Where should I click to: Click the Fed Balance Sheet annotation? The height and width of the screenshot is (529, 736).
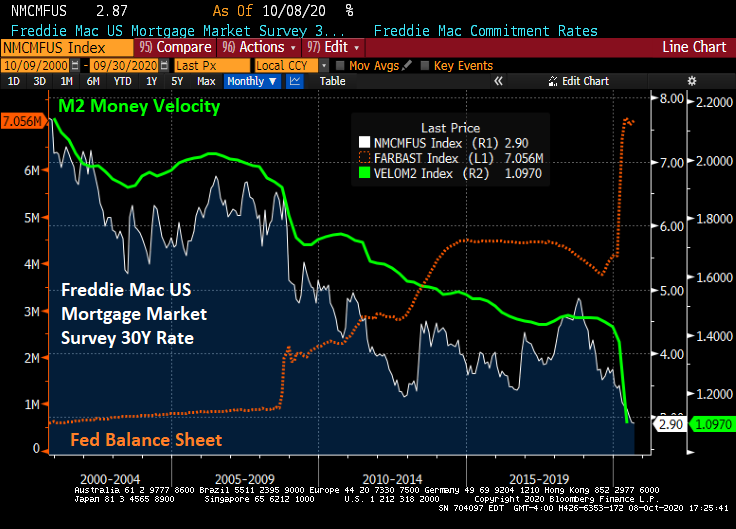[146, 440]
